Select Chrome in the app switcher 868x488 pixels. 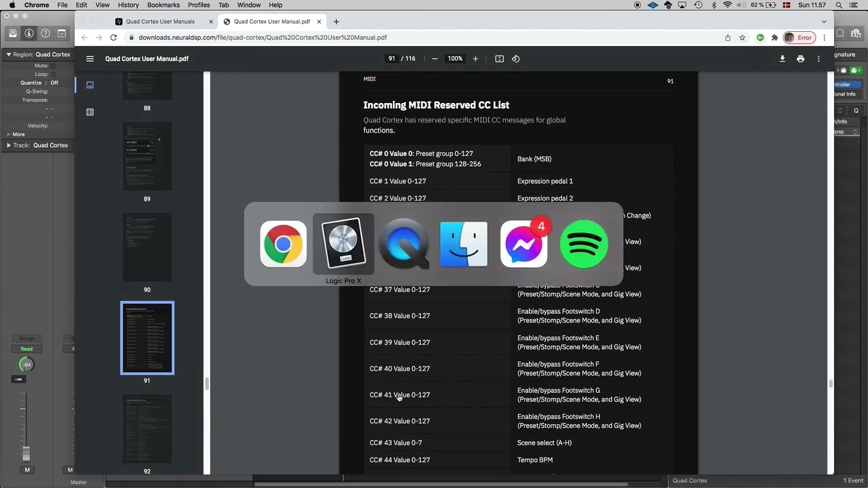[283, 244]
